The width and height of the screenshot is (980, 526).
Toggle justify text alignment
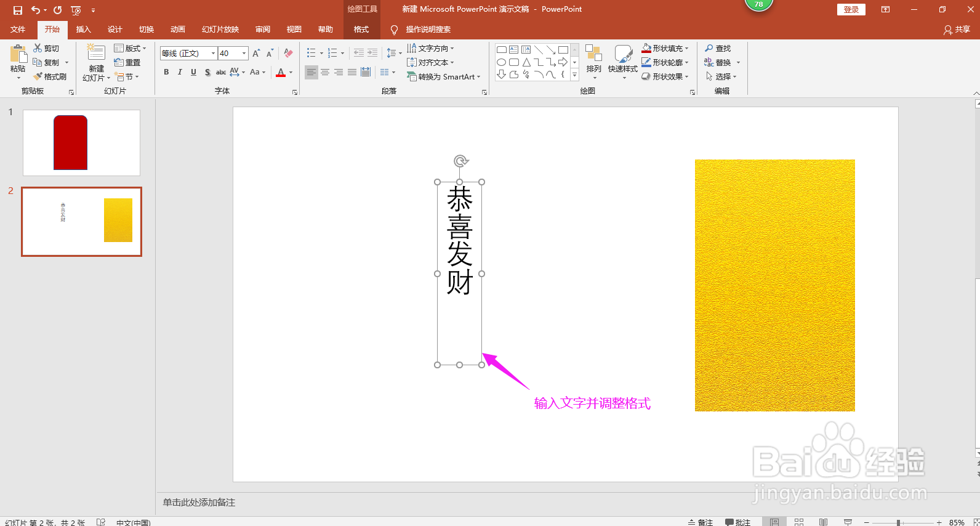click(x=352, y=72)
